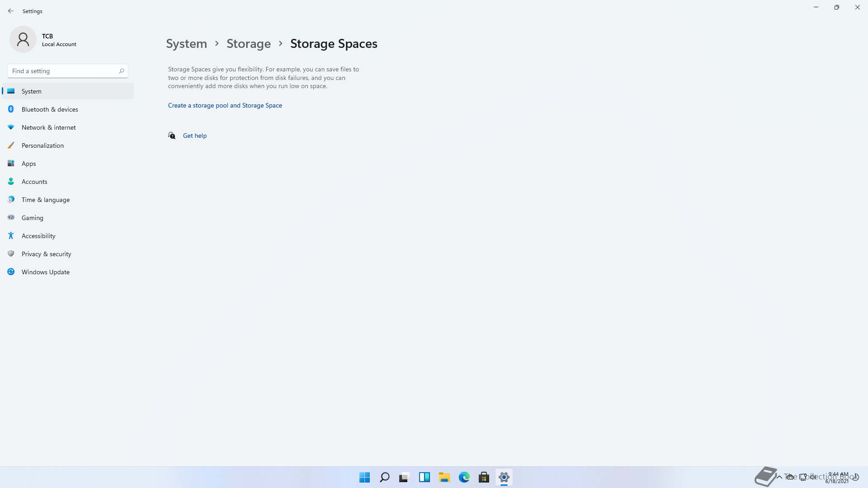The width and height of the screenshot is (868, 488).
Task: Open Widgets on the taskbar
Action: [425, 477]
